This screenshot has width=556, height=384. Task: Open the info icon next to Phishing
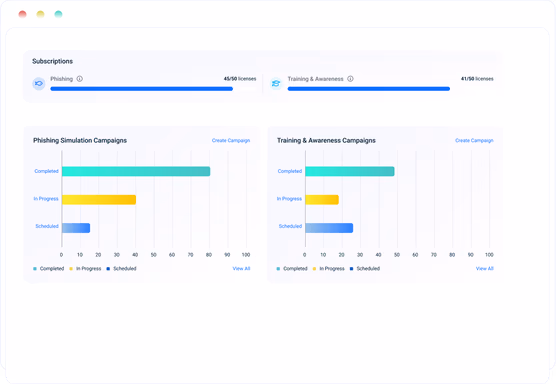(x=80, y=79)
